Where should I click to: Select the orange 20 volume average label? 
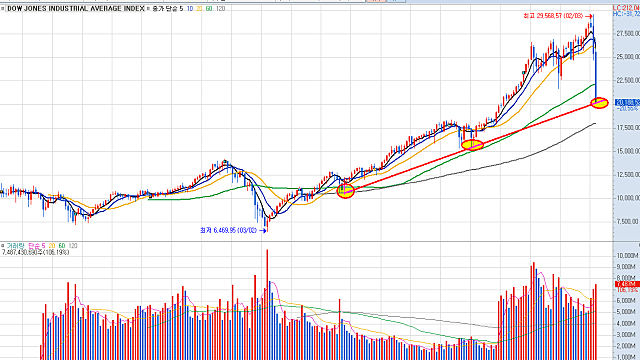pyautogui.click(x=52, y=246)
